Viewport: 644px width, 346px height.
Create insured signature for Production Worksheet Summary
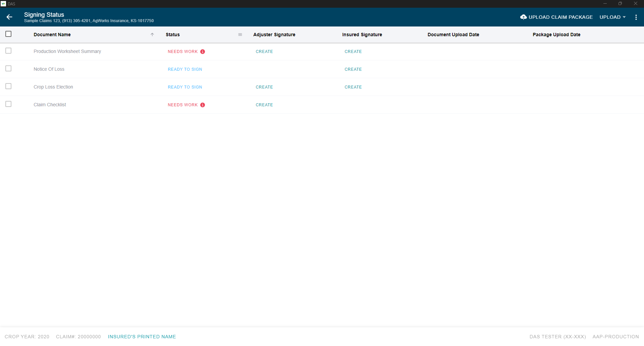(x=353, y=52)
